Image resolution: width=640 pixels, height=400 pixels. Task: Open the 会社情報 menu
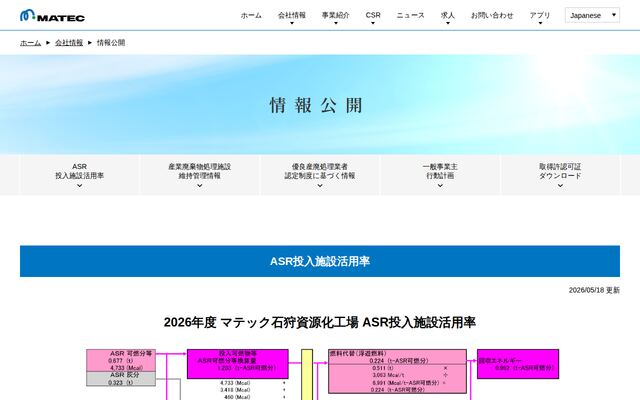coord(291,16)
